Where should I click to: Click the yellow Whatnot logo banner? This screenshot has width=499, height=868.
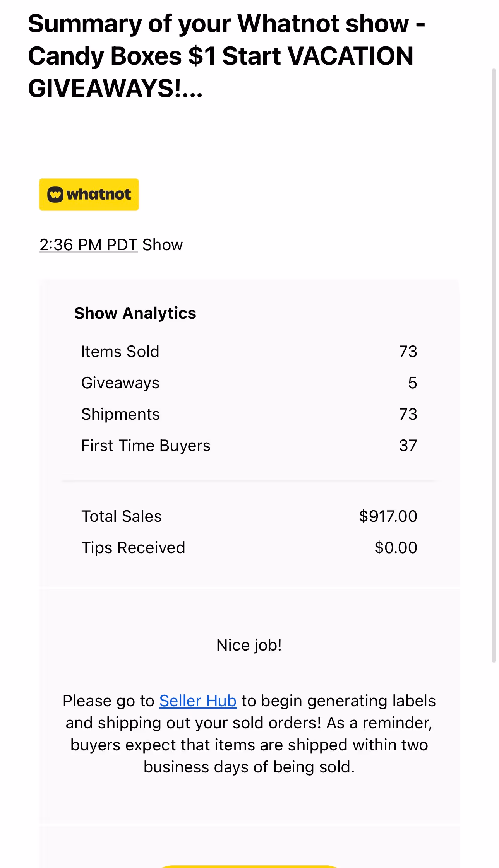pyautogui.click(x=89, y=195)
